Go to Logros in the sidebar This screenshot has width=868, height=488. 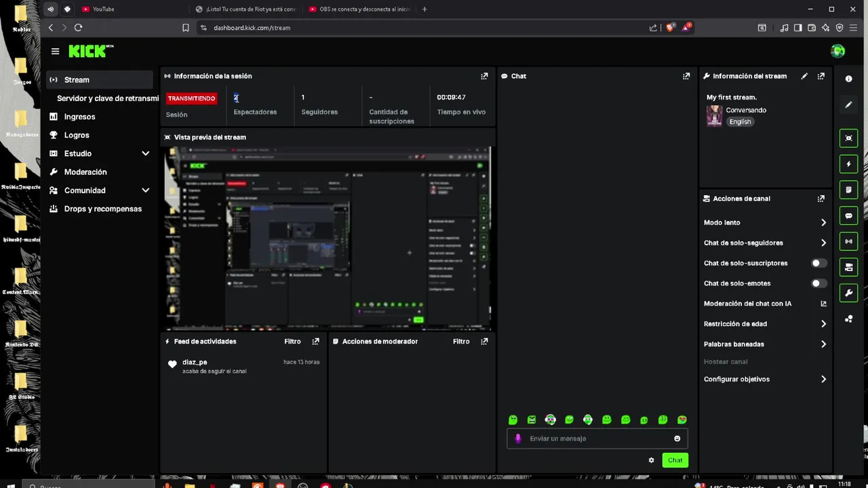[77, 135]
